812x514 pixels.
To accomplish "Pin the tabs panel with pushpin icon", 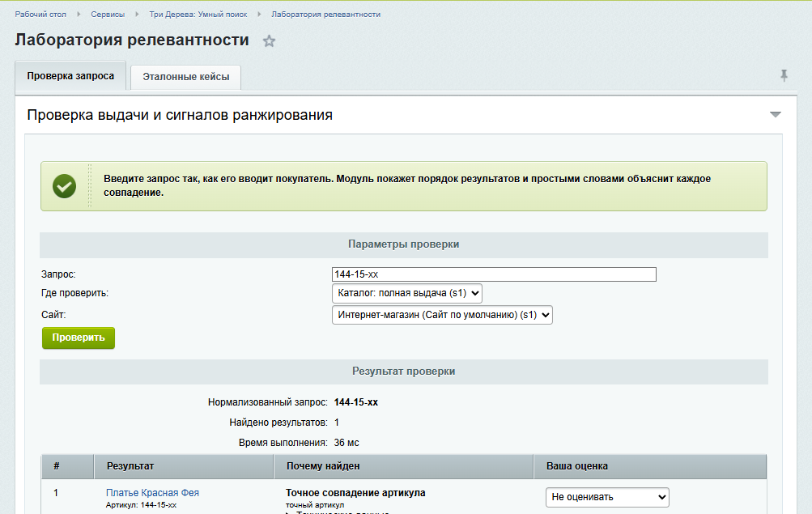I will 784,75.
